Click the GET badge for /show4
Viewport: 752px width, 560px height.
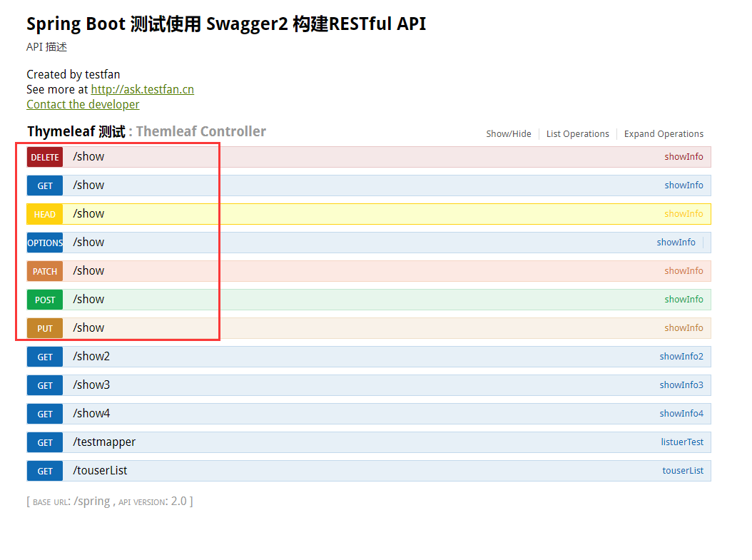45,414
